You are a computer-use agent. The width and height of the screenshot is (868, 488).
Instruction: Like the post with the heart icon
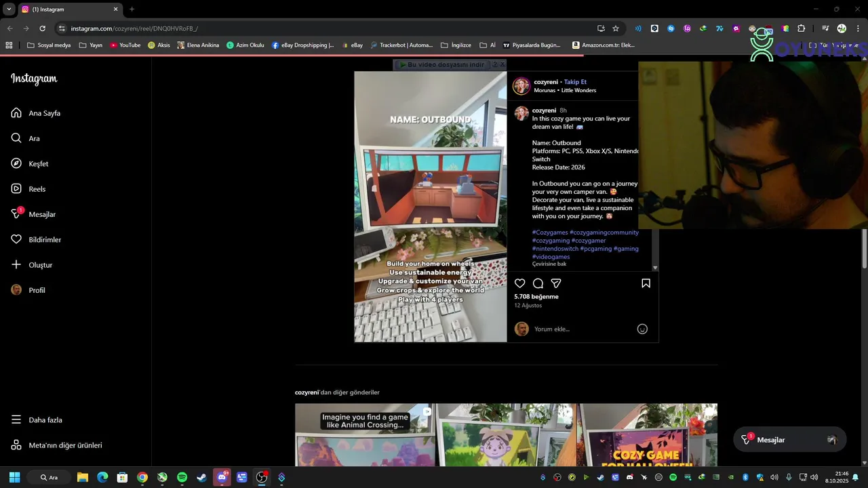[x=520, y=283]
